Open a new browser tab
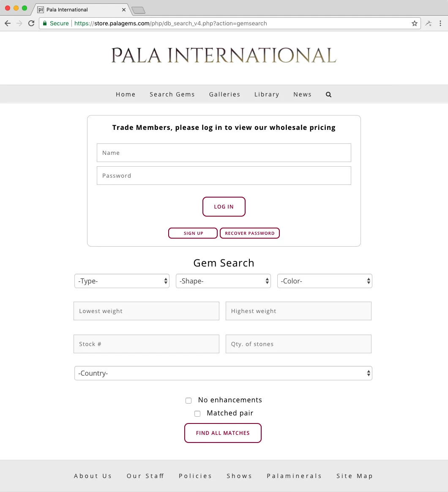The height and width of the screenshot is (492, 448). click(x=138, y=10)
